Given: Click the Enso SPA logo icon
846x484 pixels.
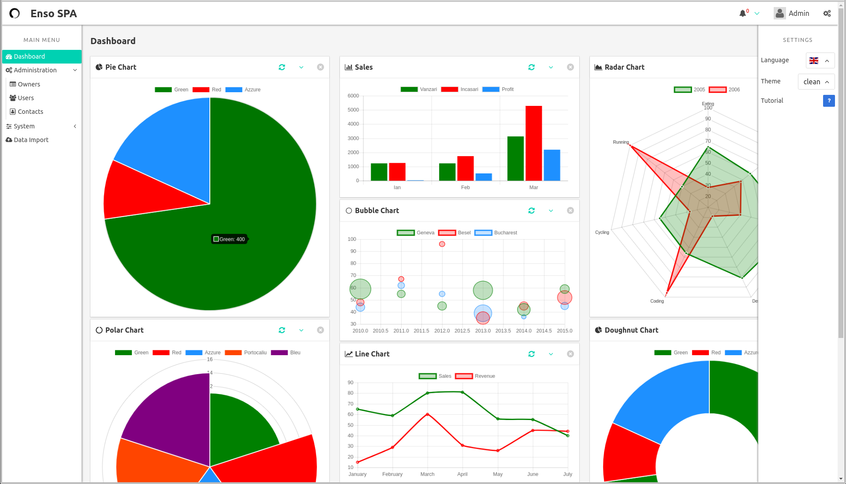Looking at the screenshot, I should (x=15, y=13).
